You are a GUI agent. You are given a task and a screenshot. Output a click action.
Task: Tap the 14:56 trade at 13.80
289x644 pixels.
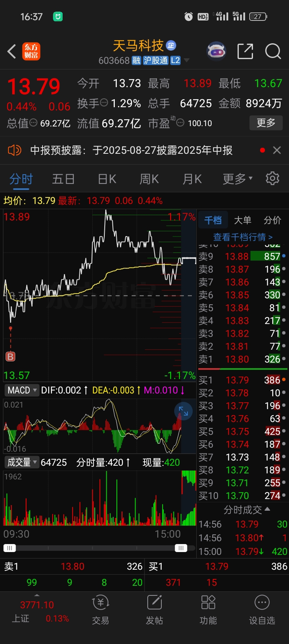tap(242, 538)
